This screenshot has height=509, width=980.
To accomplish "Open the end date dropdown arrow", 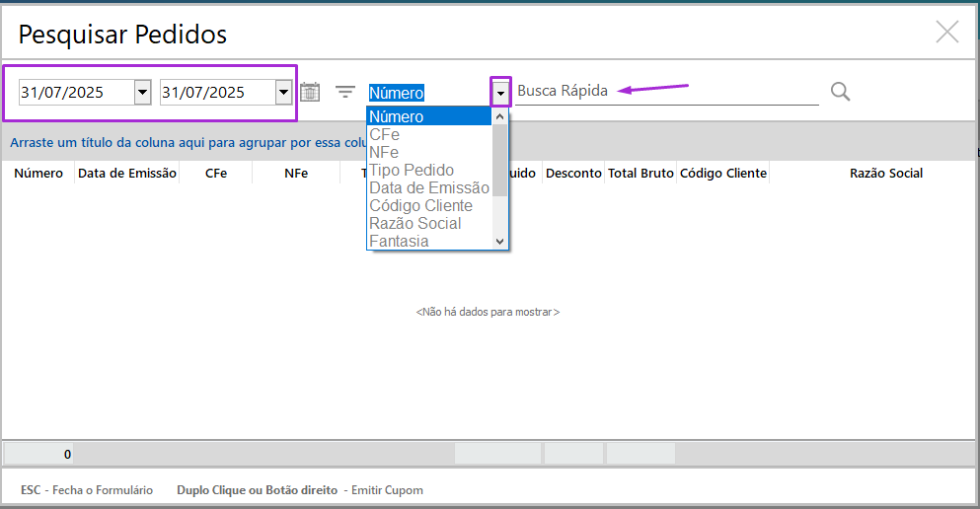I will [284, 92].
